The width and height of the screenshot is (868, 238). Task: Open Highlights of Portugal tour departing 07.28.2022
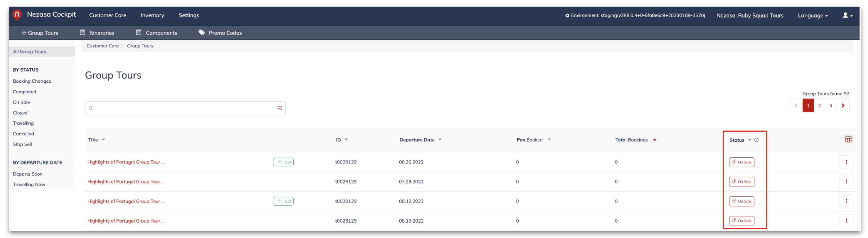[x=126, y=182]
